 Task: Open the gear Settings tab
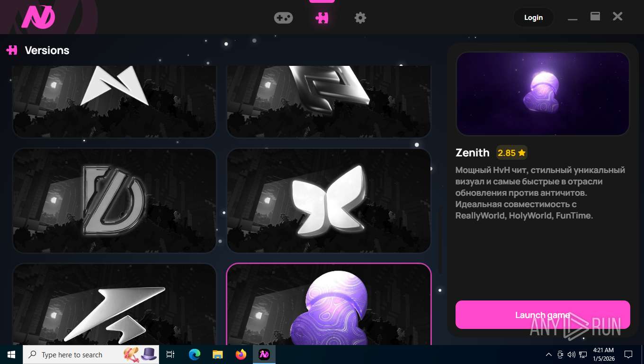coord(360,18)
